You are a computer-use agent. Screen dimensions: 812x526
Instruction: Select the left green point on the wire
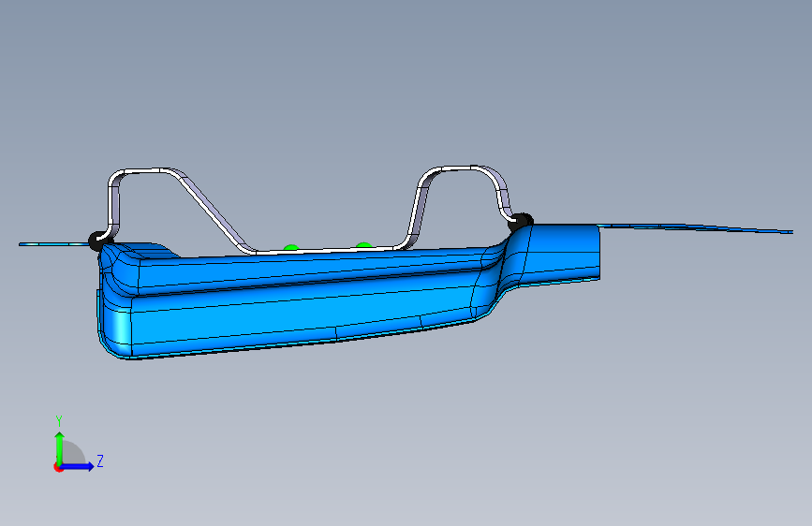(x=291, y=248)
